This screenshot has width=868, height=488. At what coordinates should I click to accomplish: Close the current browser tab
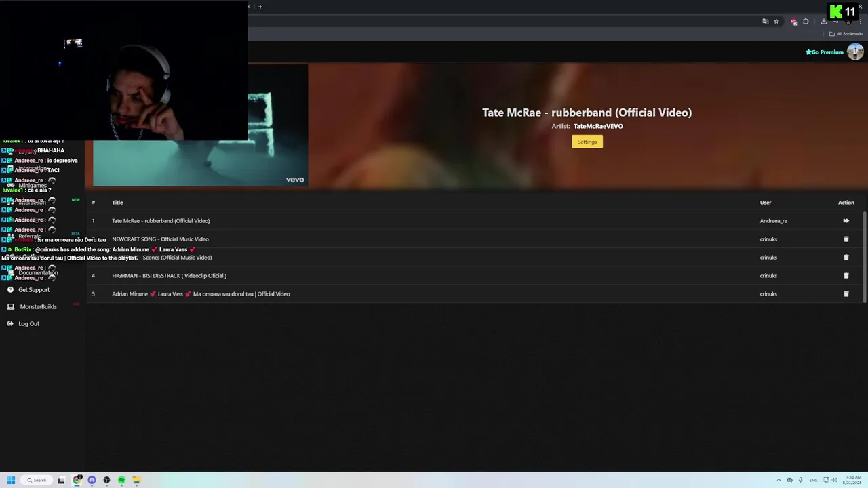[x=248, y=7]
